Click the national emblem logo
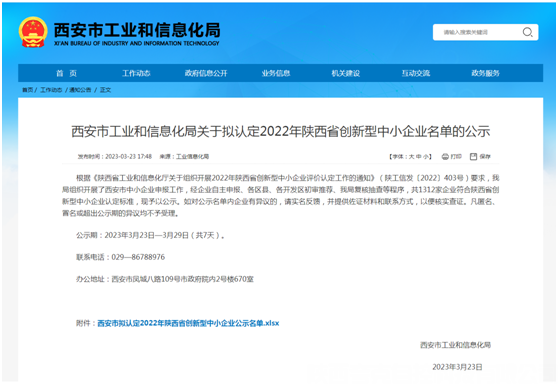558x384 pixels. tap(33, 32)
